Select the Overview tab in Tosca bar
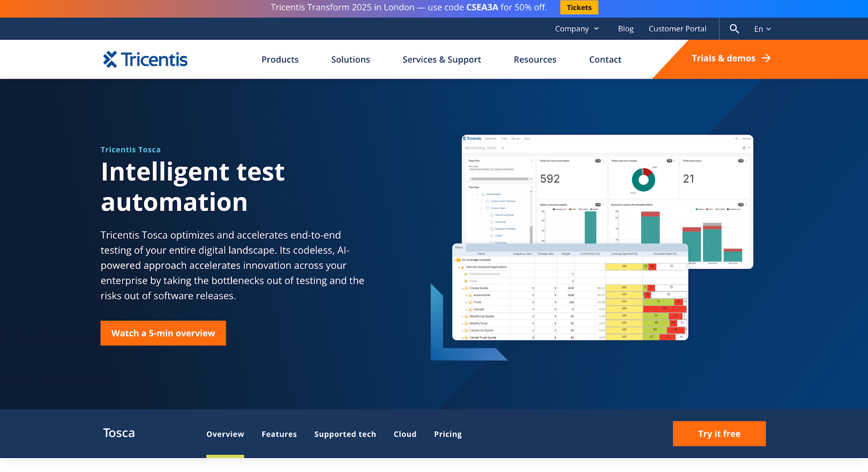Image resolution: width=868 pixels, height=472 pixels. (225, 434)
